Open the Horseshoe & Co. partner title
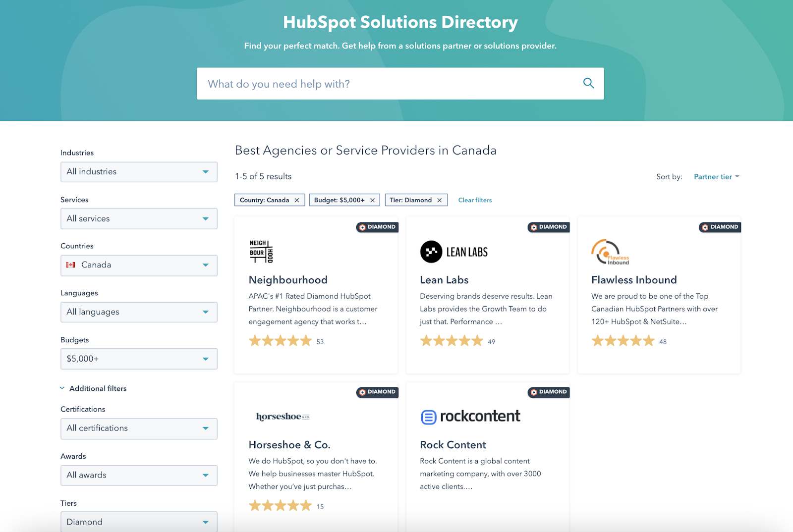 coord(289,445)
